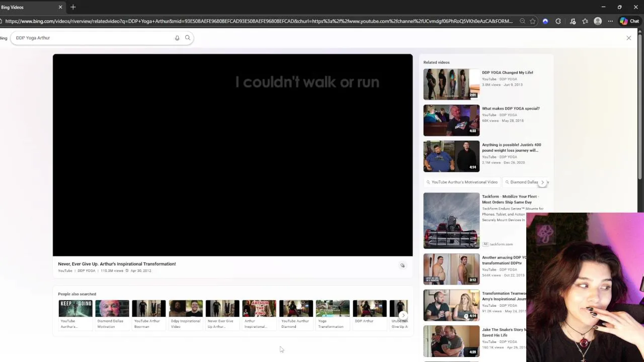Screen dimensions: 644x362
Task: Click 'Apr 30, 2012' upload date
Action: (x=140, y=270)
